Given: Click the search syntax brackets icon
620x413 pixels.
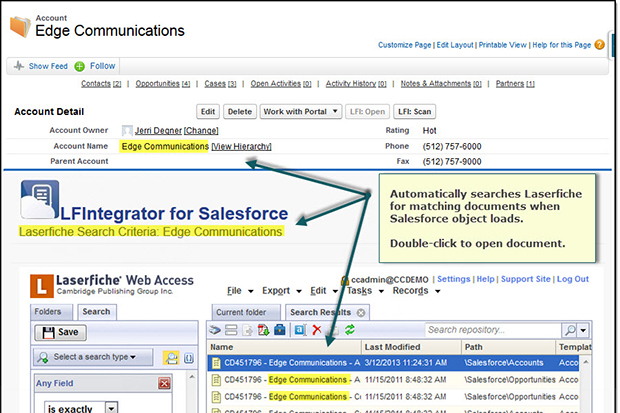Looking at the screenshot, I should pyautogui.click(x=189, y=358).
